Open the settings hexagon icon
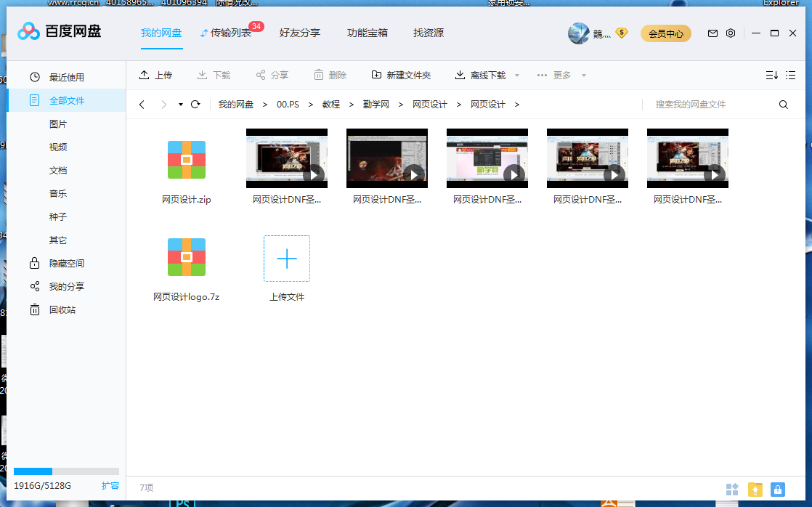 tap(731, 33)
